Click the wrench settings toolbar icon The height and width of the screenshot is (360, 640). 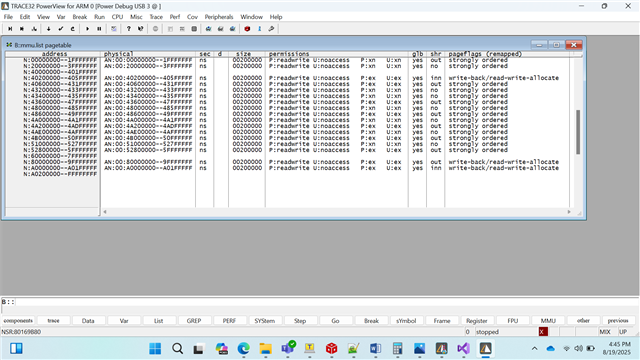(271, 29)
